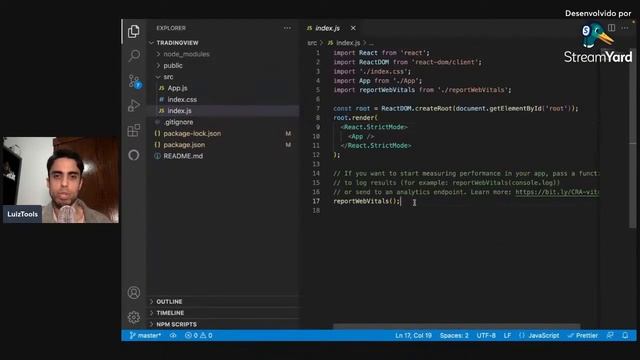Viewport: 640px width, 360px height.
Task: Open the bit.ly CRA link on line 16
Action: 557,192
